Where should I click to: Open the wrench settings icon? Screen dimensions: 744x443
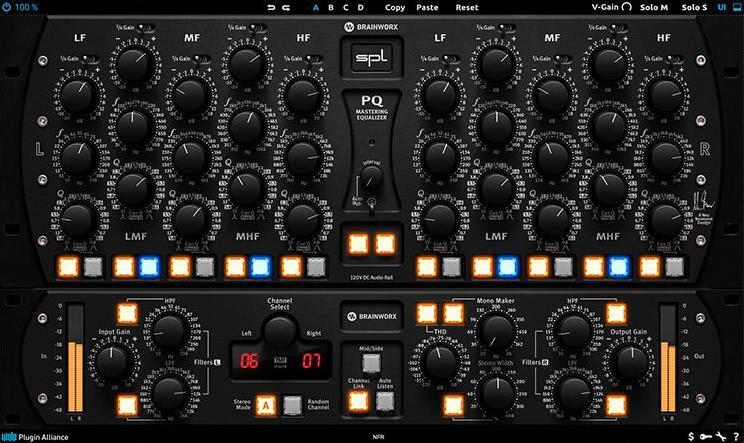click(721, 436)
